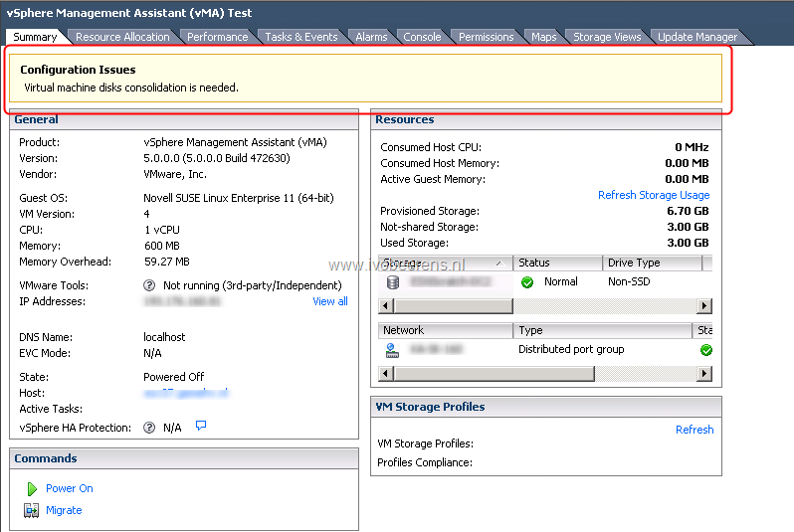Click the distributed port group network icon
Screen dimensions: 794x532
[392, 350]
